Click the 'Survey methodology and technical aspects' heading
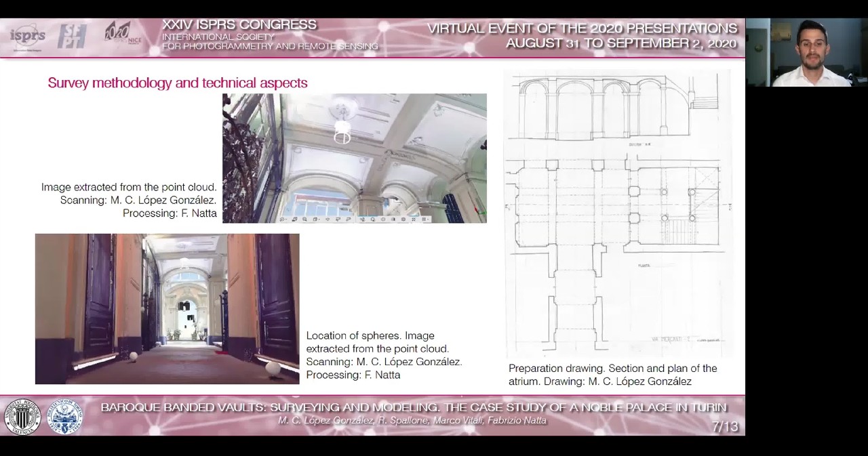Image resolution: width=868 pixels, height=456 pixels. tap(178, 83)
